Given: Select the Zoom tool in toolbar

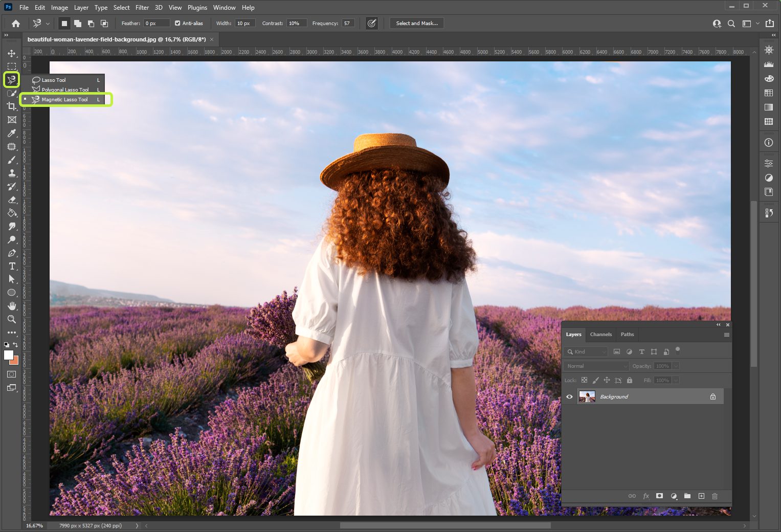Looking at the screenshot, I should coord(12,319).
